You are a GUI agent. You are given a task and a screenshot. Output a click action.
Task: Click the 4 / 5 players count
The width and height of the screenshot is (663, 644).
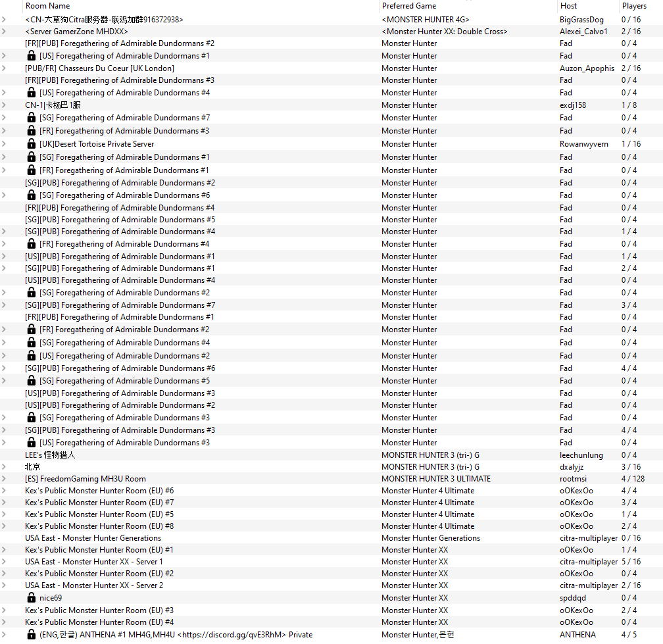tap(629, 634)
